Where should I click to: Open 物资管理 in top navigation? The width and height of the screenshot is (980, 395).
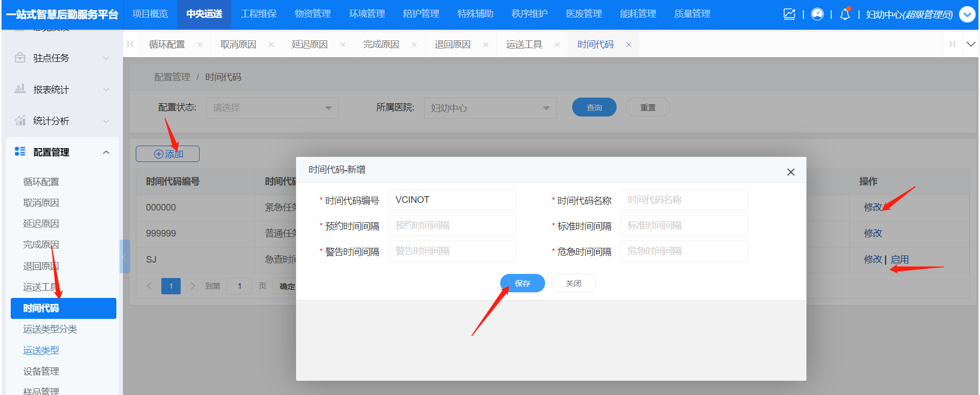point(313,14)
